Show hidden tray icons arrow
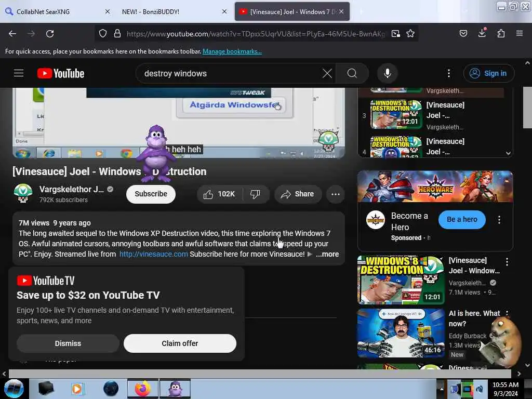 [442, 389]
